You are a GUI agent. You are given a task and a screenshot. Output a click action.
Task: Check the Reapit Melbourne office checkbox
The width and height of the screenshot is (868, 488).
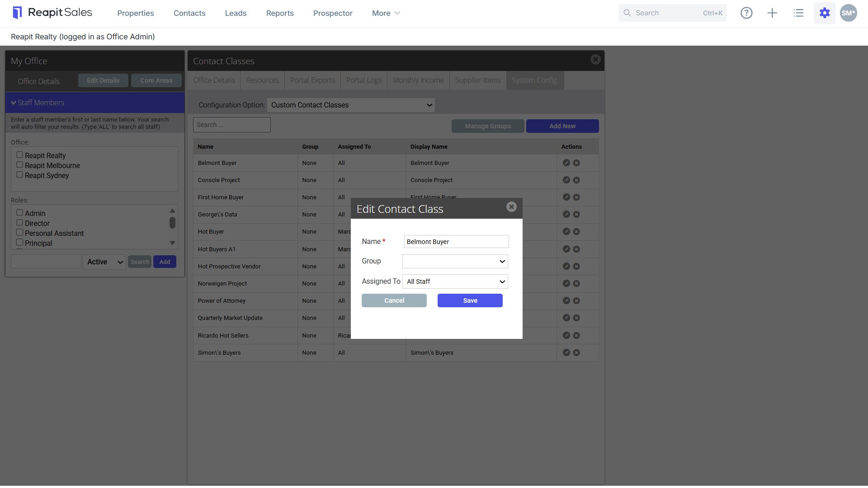(19, 165)
